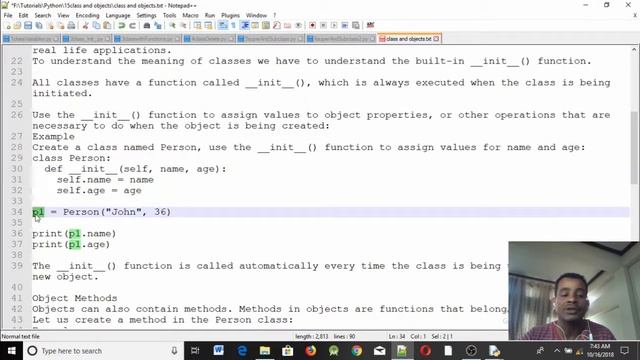Click 'Normal text file' in status bar
Viewport: 640px width, 360px height.
[20, 337]
